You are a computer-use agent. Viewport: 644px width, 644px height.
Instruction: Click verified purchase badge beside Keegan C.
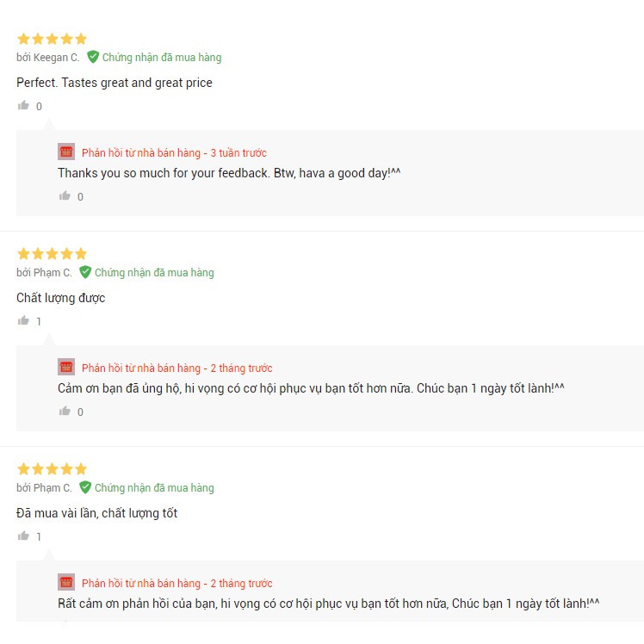pos(93,57)
